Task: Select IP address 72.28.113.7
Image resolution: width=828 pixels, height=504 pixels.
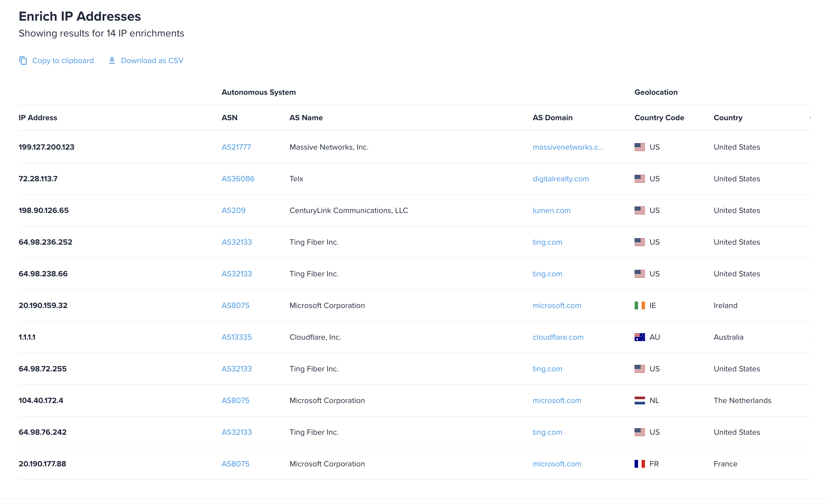Action: coord(38,179)
